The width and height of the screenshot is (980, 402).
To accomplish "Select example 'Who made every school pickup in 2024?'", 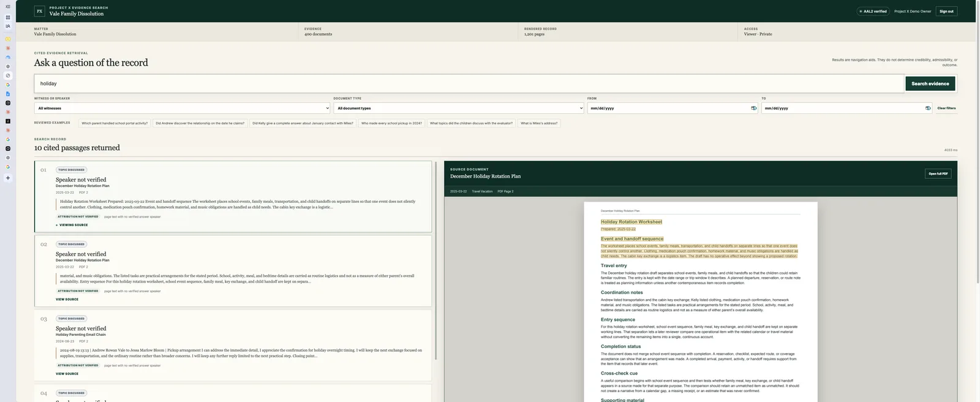I will (391, 123).
